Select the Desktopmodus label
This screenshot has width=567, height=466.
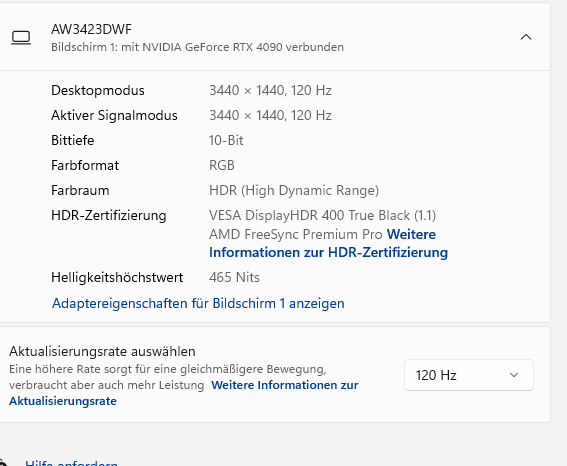[x=98, y=90]
